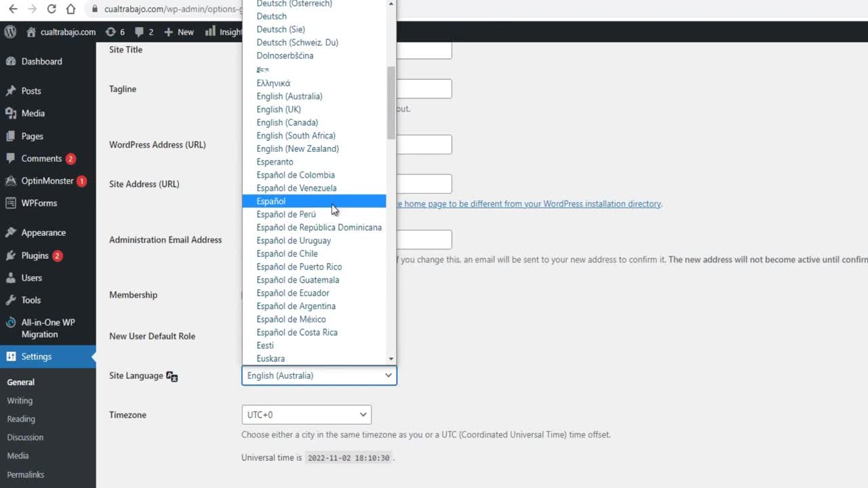Open the Pages menu item
868x488 pixels.
32,136
